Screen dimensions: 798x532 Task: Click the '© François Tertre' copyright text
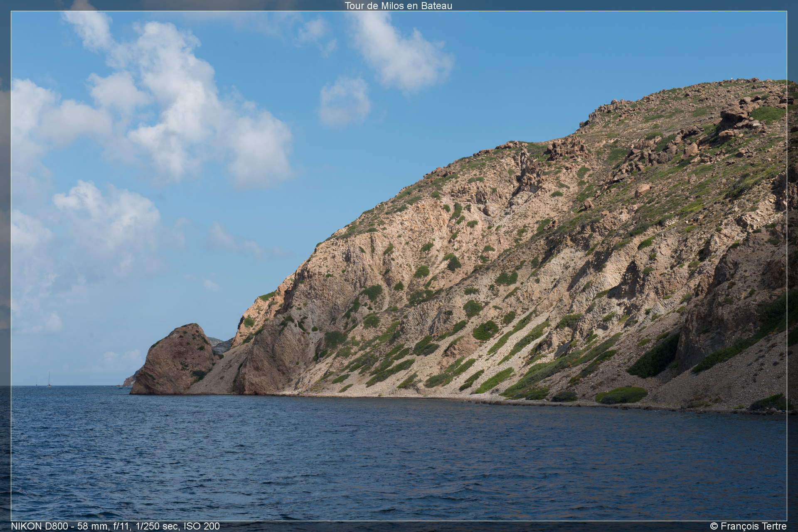(x=748, y=526)
